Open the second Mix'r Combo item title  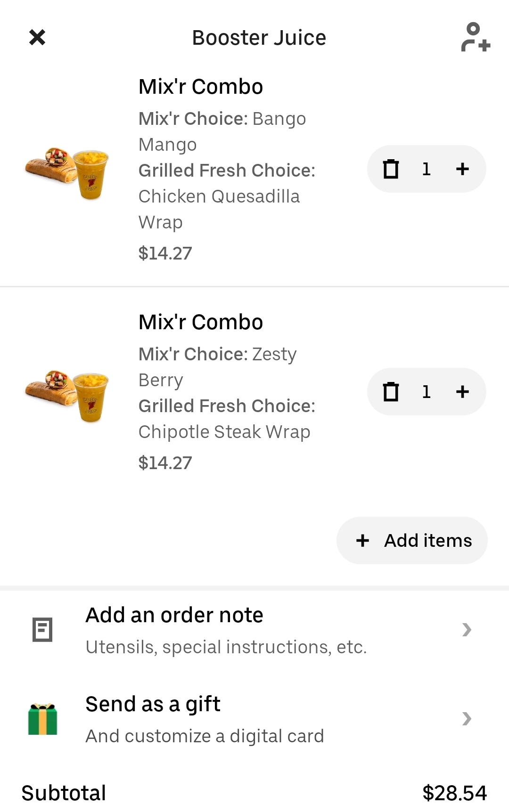coord(201,322)
